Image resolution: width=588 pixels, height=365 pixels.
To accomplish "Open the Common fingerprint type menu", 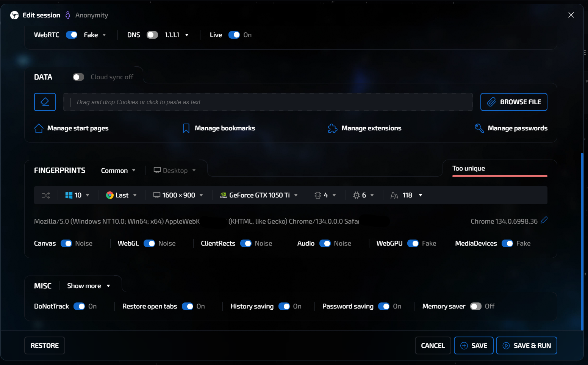I will [x=118, y=171].
